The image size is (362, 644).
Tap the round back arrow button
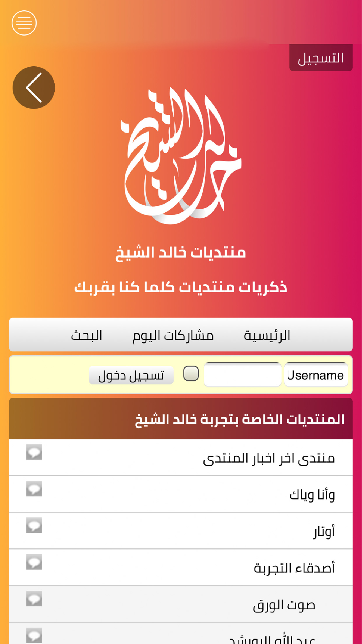[x=34, y=87]
